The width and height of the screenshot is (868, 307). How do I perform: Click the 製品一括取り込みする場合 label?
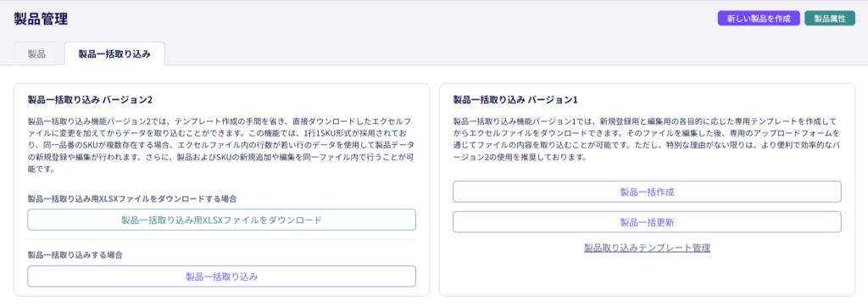click(x=75, y=255)
